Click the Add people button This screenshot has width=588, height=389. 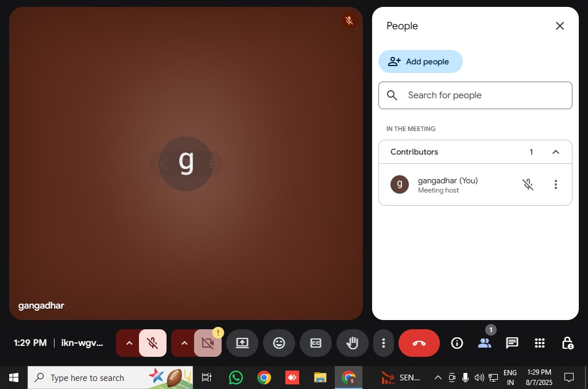[420, 61]
